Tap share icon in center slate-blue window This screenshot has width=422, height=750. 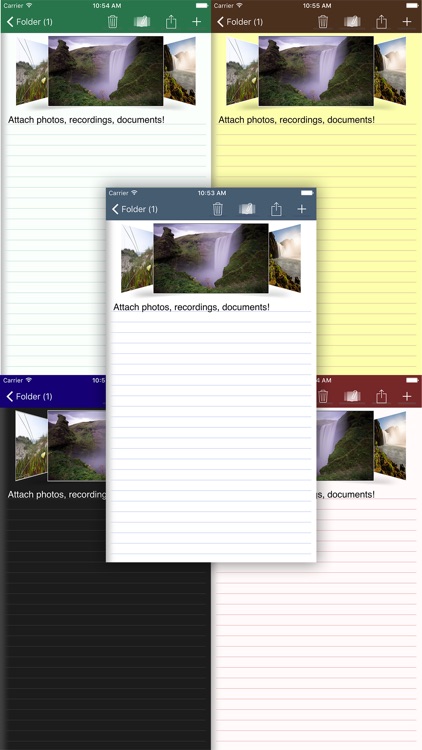(x=276, y=209)
